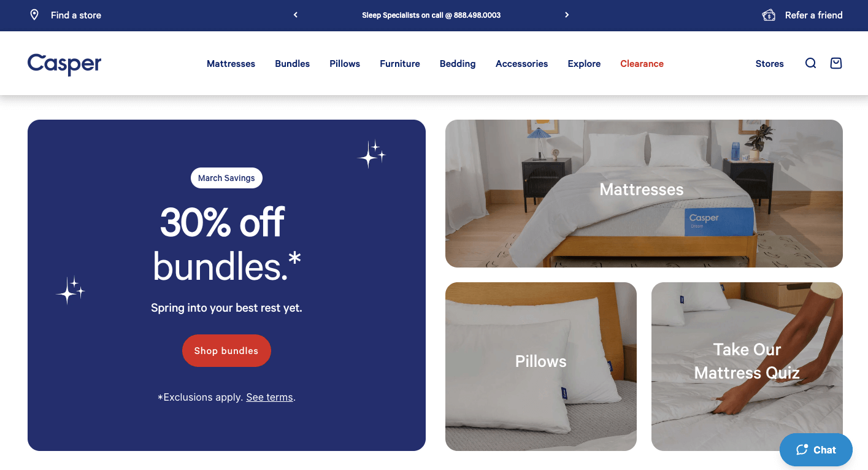Open the shopping cart icon
868x470 pixels.
tap(835, 63)
